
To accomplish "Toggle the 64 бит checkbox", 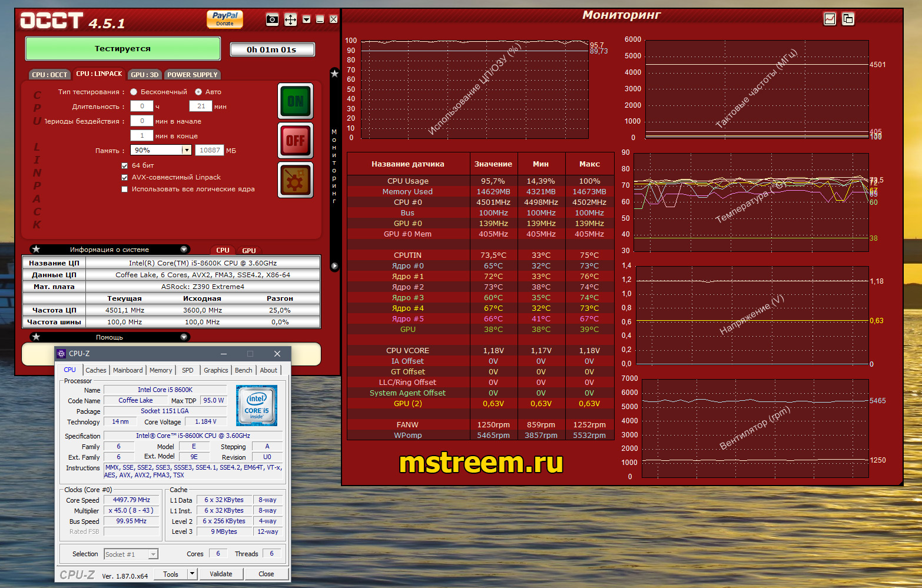I will pos(124,165).
